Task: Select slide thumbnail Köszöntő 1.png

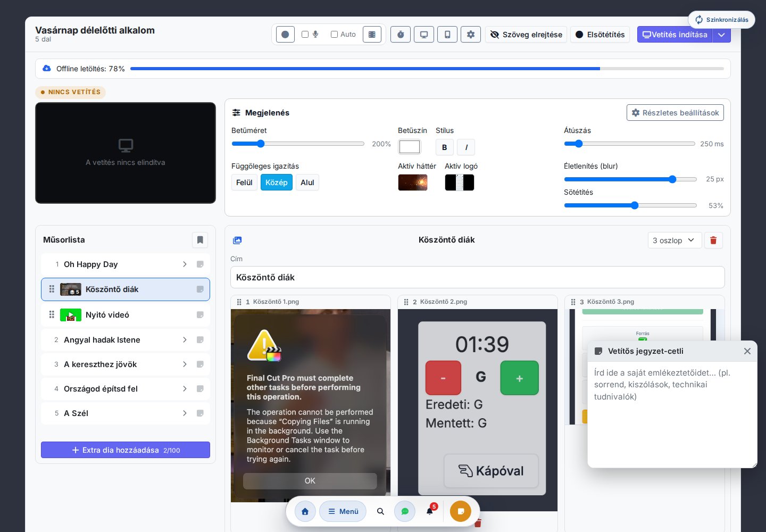Action: click(311, 405)
